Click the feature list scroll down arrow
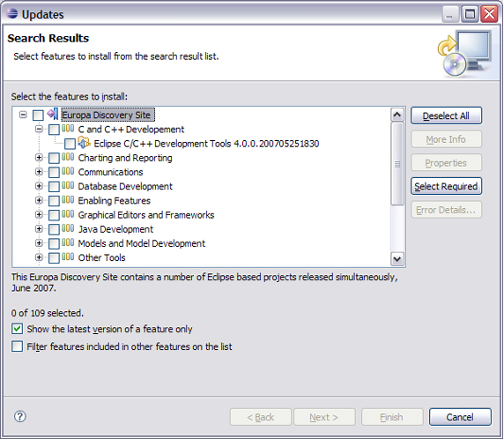504x439 pixels. 397,258
